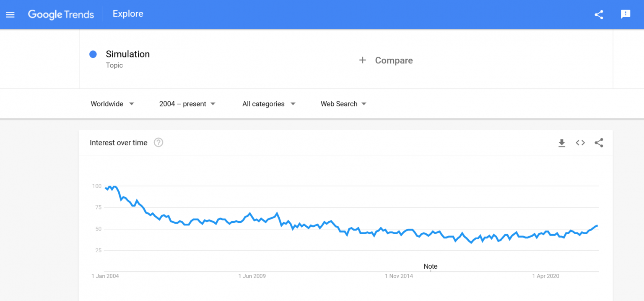644x301 pixels.
Task: Click the Interest over time title
Action: (x=118, y=143)
